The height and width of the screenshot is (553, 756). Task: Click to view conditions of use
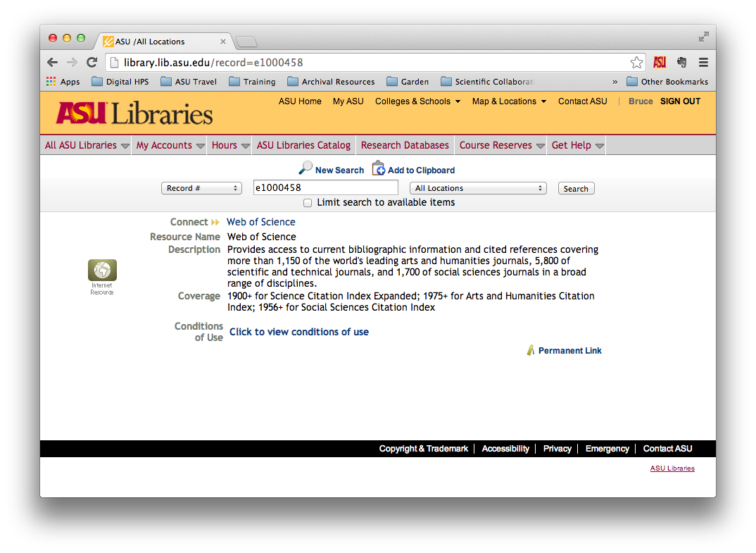click(x=299, y=332)
